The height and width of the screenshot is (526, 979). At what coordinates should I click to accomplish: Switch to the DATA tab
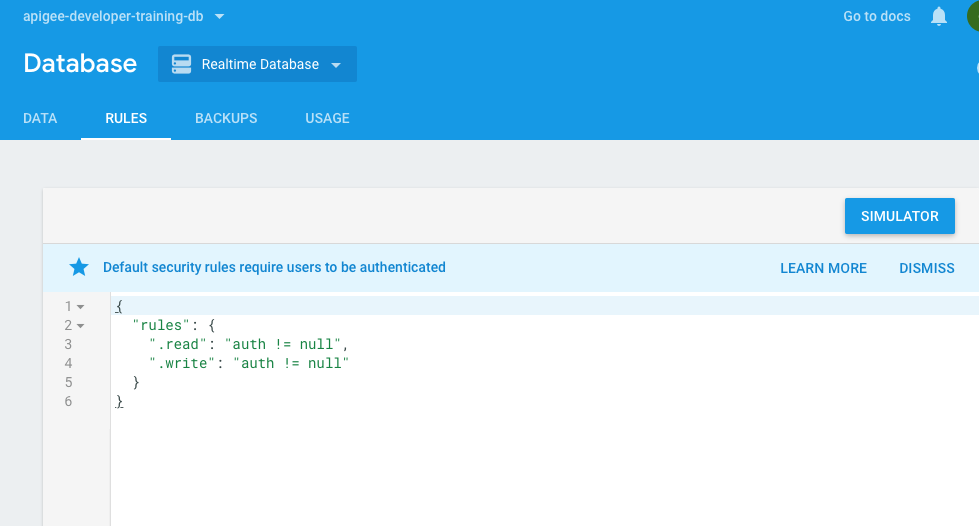40,118
